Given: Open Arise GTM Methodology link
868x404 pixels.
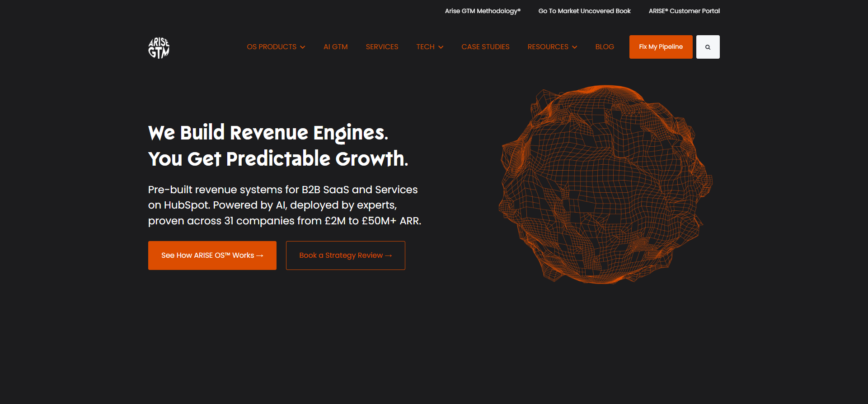Looking at the screenshot, I should tap(483, 11).
